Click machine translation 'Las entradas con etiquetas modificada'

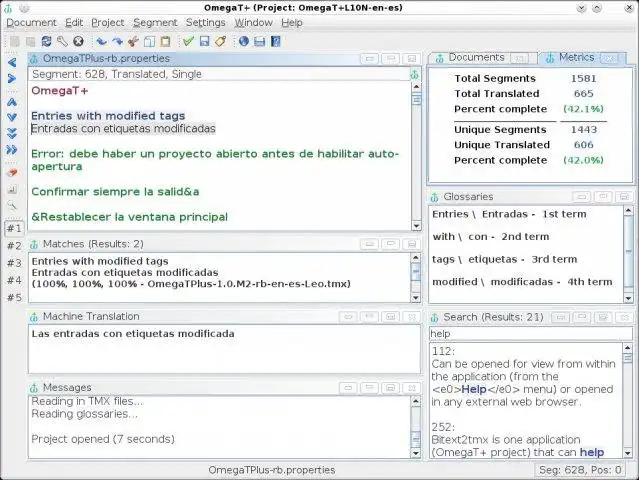tap(133, 334)
